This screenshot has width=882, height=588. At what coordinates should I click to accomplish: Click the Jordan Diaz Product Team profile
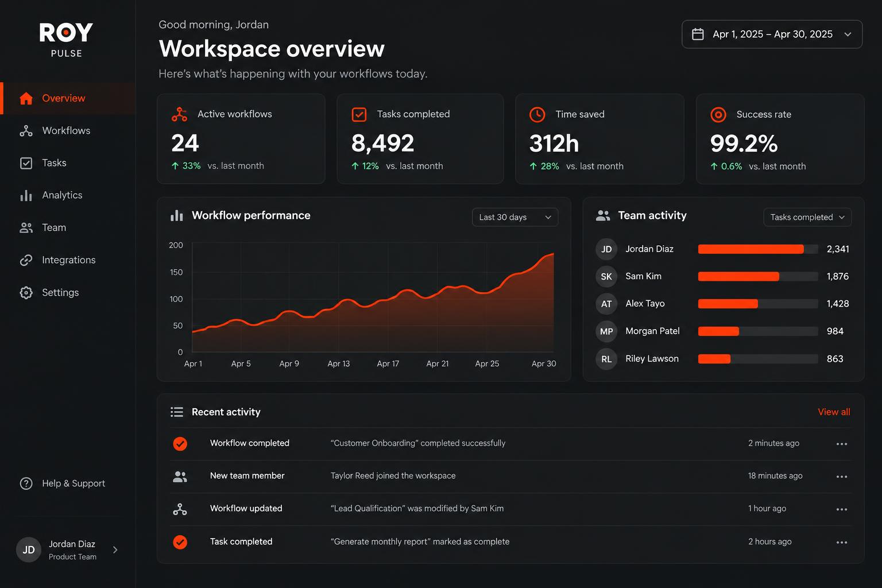coord(68,550)
